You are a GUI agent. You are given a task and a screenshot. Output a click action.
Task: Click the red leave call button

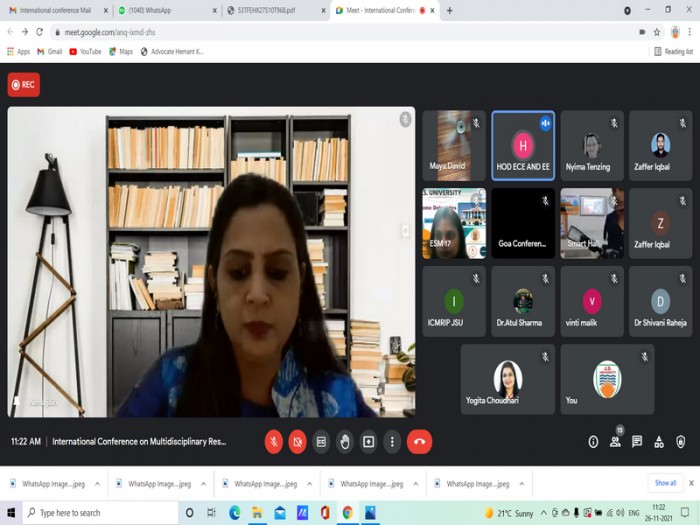pos(419,442)
